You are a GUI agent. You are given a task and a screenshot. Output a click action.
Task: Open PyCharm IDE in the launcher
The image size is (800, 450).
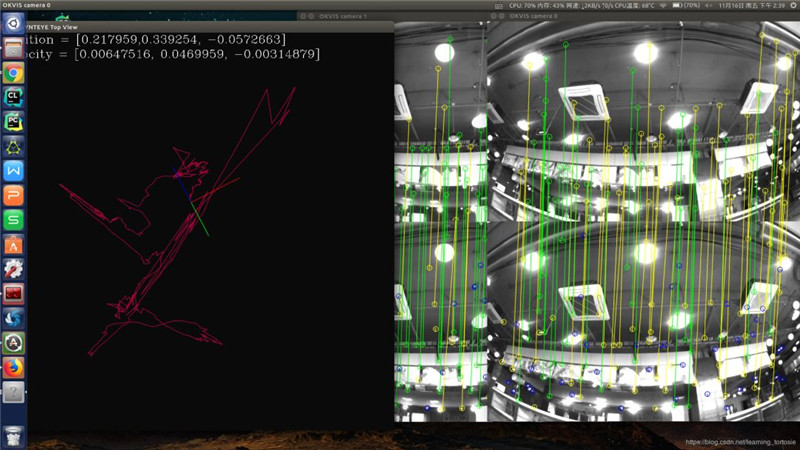(14, 121)
